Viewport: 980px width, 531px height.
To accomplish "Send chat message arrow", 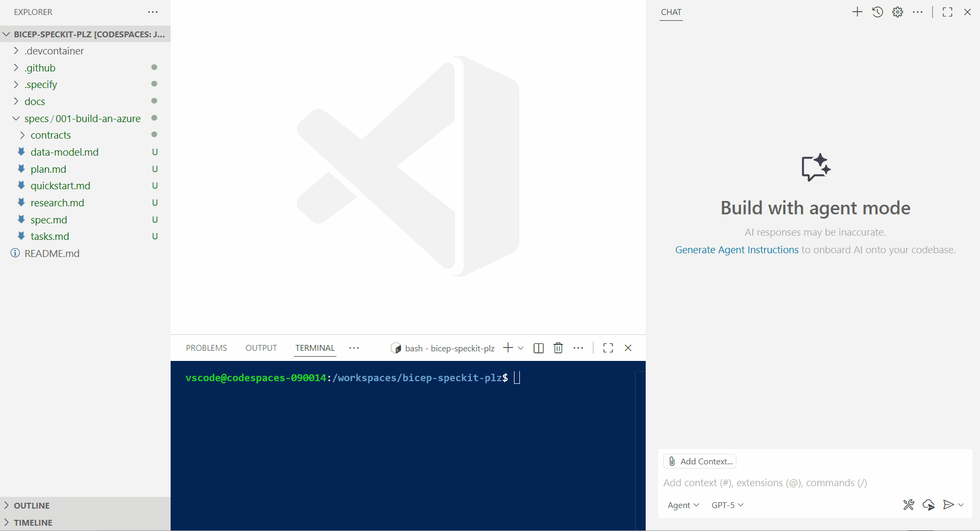I will [948, 505].
